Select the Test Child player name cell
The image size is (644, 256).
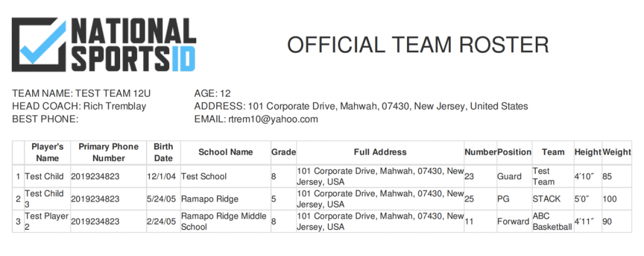[45, 177]
